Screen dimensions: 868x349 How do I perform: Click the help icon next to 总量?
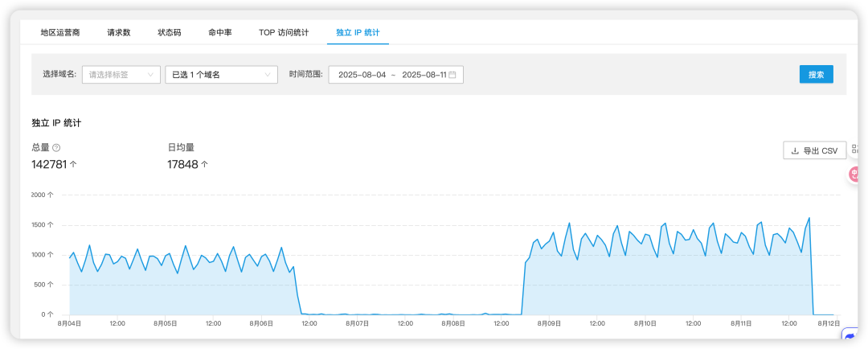pyautogui.click(x=56, y=148)
